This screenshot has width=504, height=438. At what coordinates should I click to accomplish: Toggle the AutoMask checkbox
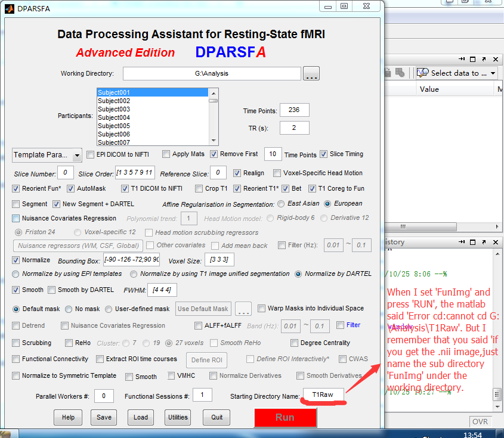click(71, 188)
